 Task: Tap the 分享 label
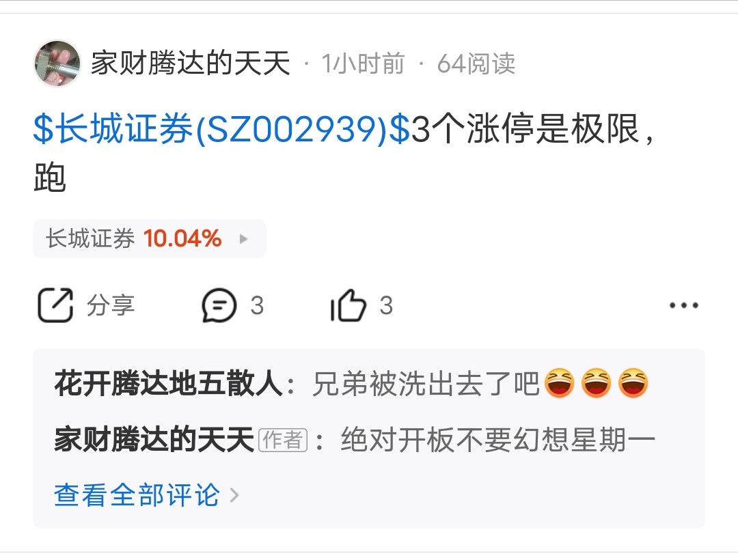111,305
